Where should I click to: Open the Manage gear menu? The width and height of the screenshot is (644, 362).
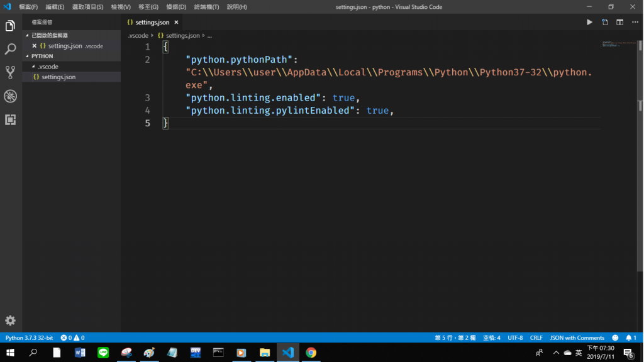10,321
